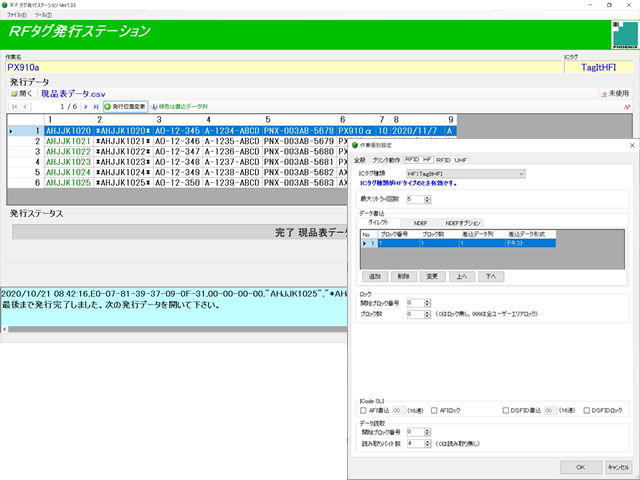
Task: Click cell A-1238-ABCD in row 5
Action: pos(232,172)
